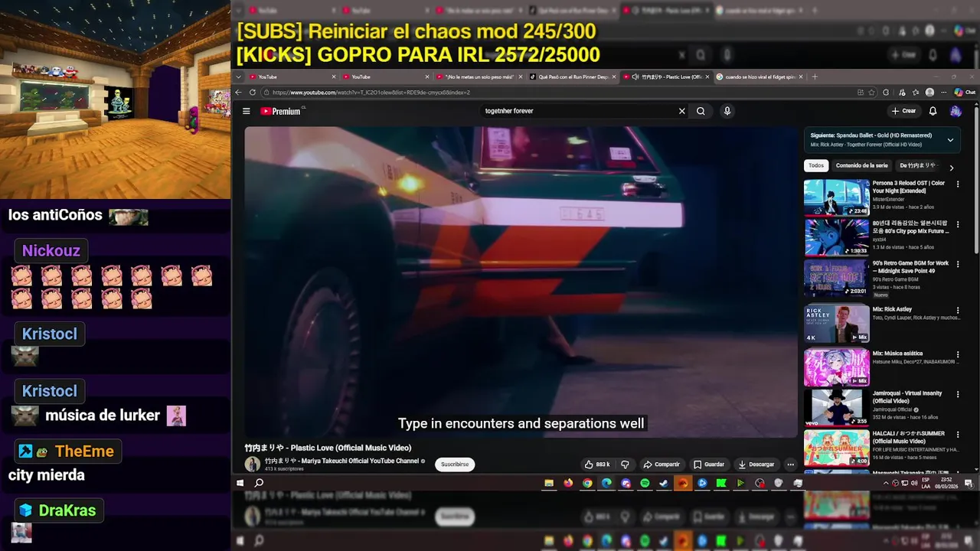Clear the YouTube search box text
The height and width of the screenshot is (551, 980).
[681, 111]
